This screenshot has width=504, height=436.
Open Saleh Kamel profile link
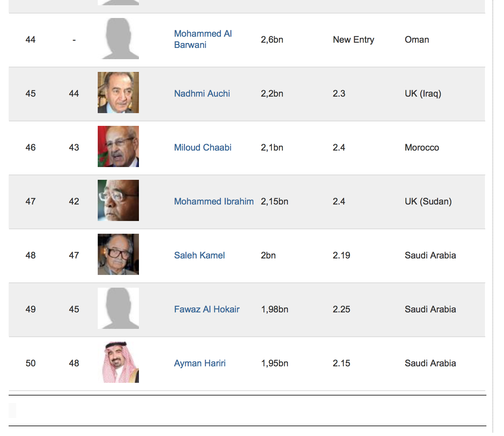point(200,255)
